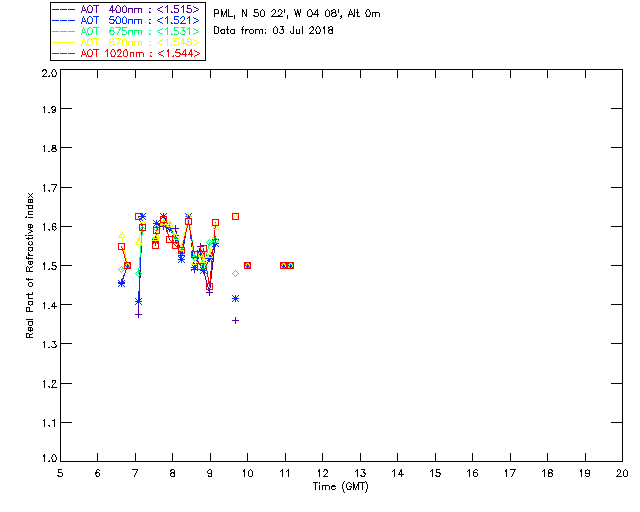This screenshot has width=640, height=512.
Task: Click the 1.3 y-axis tick label
Action: pos(49,344)
